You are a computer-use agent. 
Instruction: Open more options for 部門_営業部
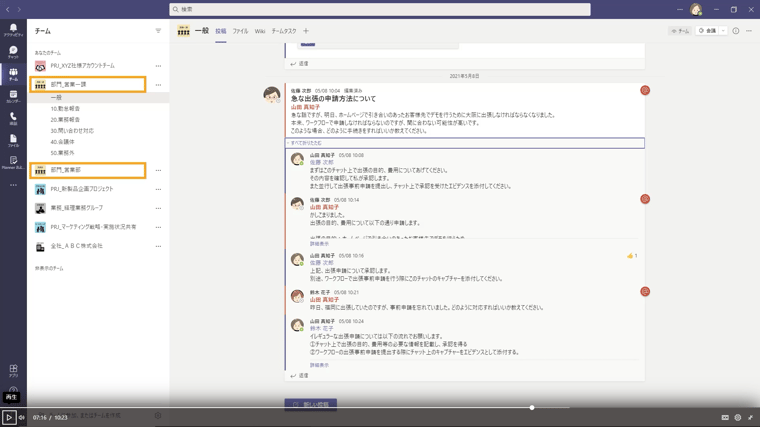coord(158,171)
